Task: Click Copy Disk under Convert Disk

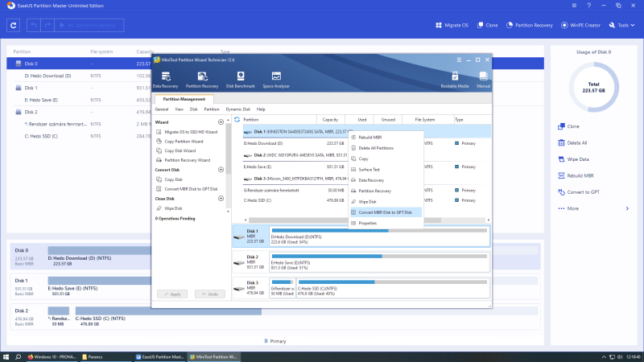Action: coord(169,179)
